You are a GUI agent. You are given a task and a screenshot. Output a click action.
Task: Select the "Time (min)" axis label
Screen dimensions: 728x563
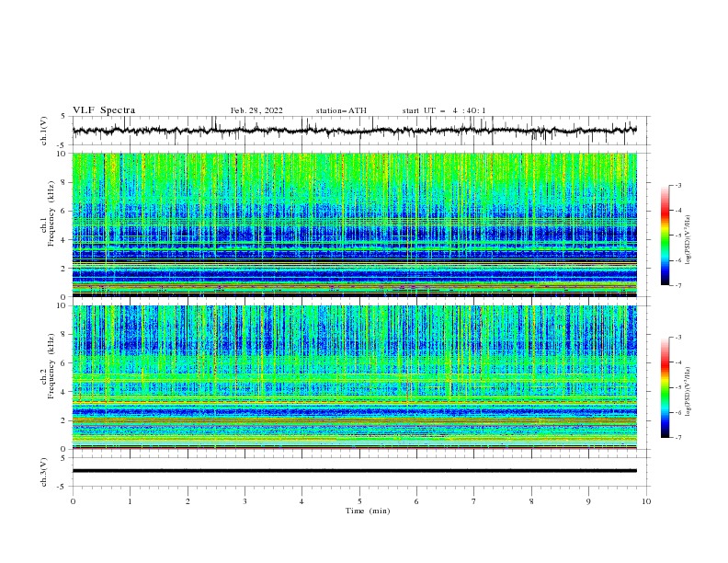368,511
